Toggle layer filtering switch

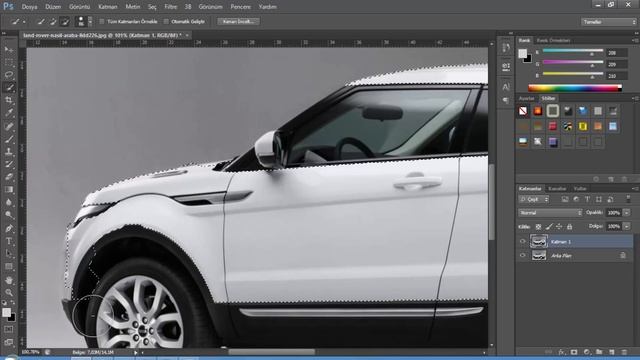tap(628, 199)
